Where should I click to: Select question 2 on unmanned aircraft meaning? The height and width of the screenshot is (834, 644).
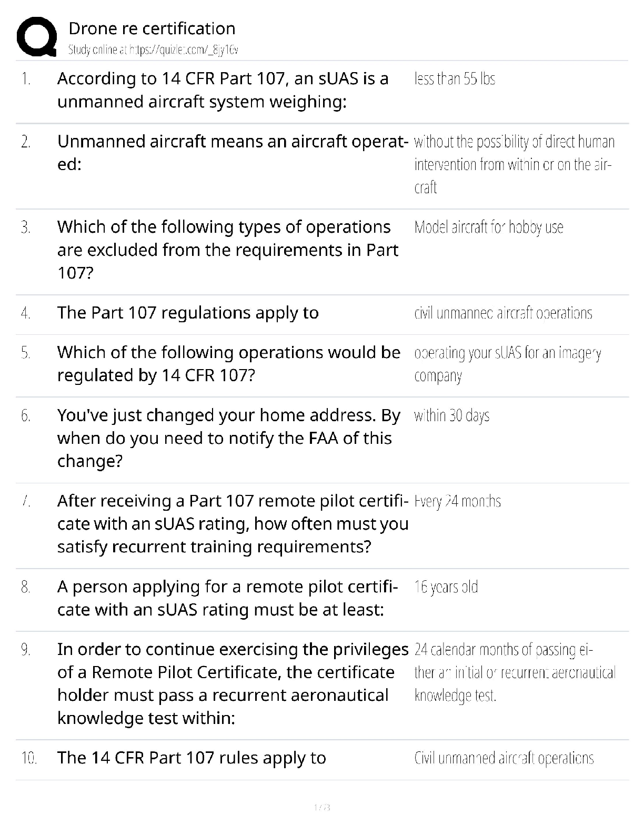(x=232, y=153)
